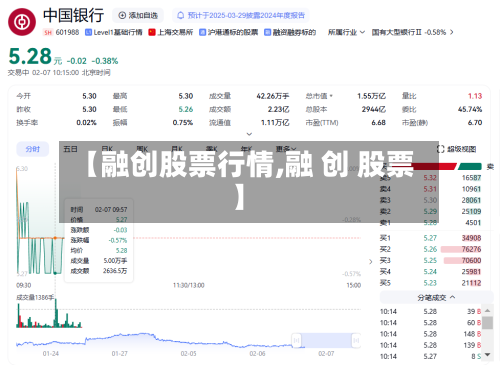The height and width of the screenshot is (365, 500).
Task: Click the 融资融券标的 tag
Action: click(x=290, y=32)
